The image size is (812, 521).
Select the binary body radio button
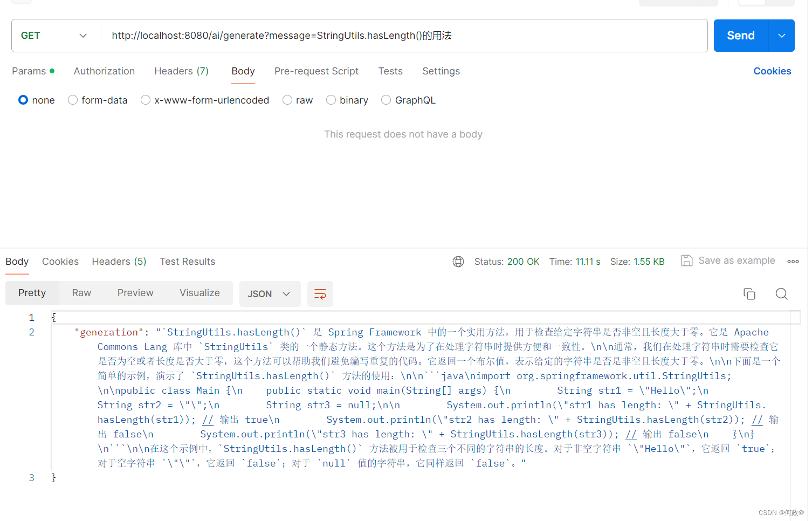[331, 100]
